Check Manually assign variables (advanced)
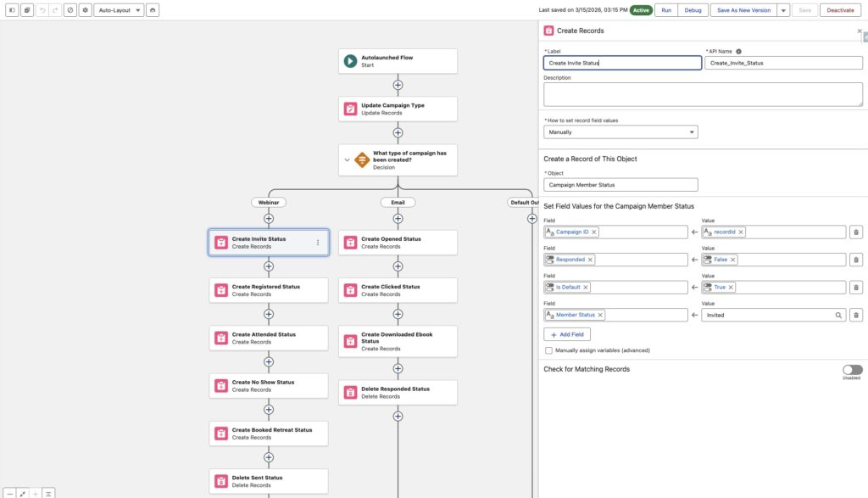This screenshot has height=498, width=868. pyautogui.click(x=549, y=350)
